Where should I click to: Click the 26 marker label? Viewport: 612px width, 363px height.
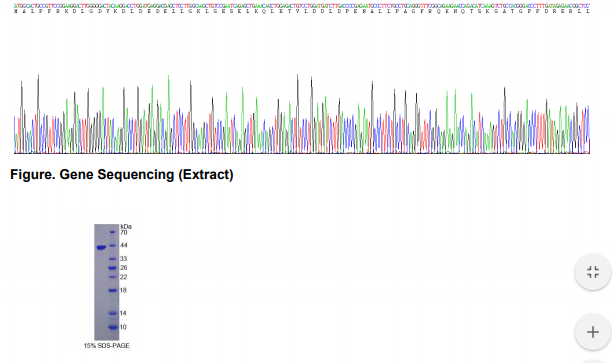(124, 268)
